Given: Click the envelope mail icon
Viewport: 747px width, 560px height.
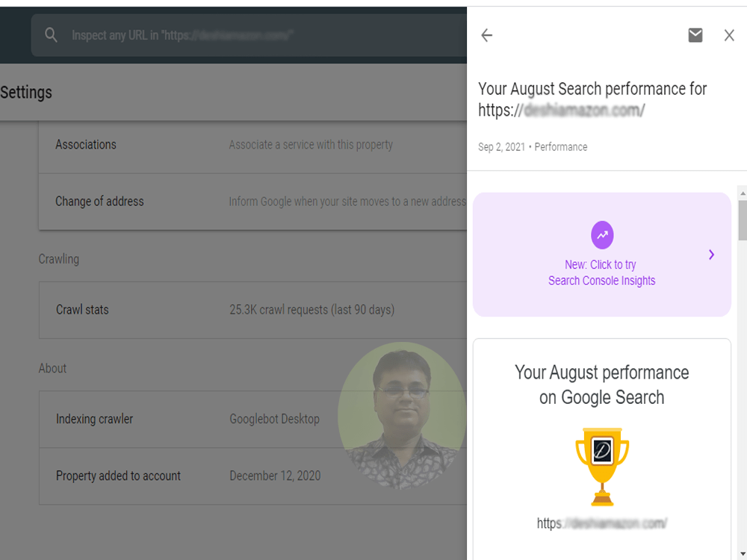Looking at the screenshot, I should (x=695, y=35).
